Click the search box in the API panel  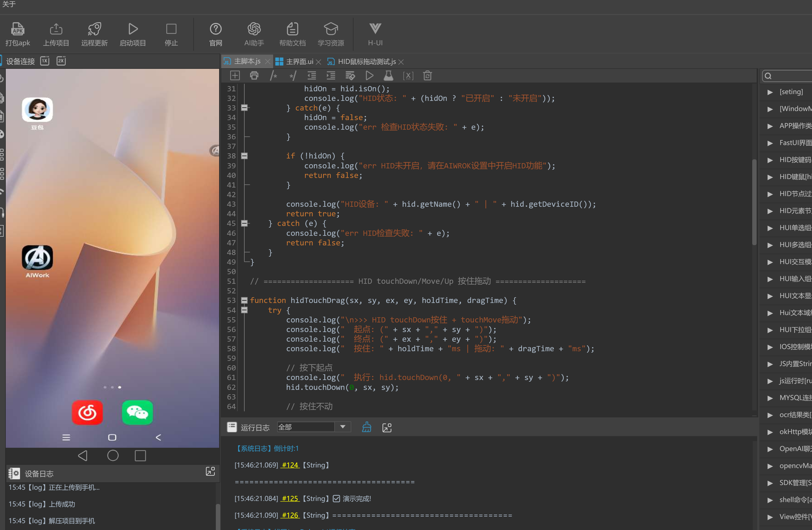(787, 76)
